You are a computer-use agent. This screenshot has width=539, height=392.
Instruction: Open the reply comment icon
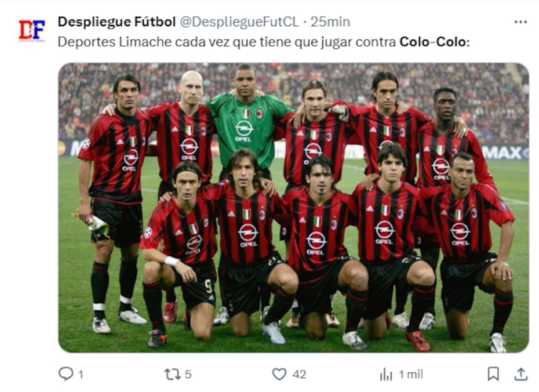65,374
